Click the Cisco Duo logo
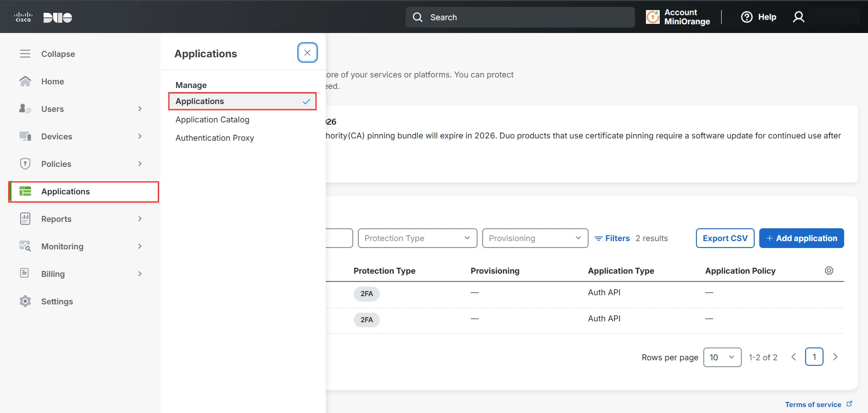This screenshot has width=868, height=413. point(44,17)
